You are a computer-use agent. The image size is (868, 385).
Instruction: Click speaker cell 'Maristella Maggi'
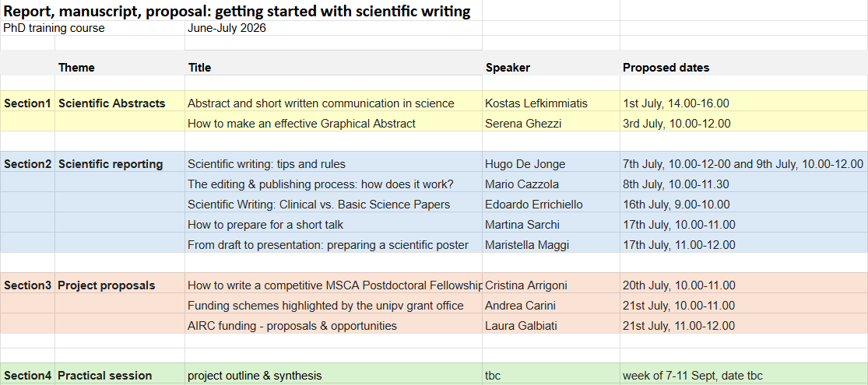pos(526,245)
